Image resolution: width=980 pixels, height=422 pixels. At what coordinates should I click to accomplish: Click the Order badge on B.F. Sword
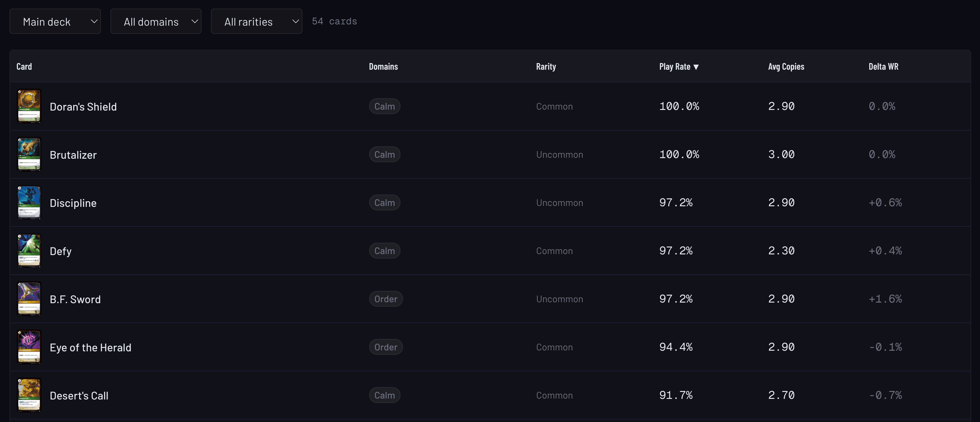(386, 298)
